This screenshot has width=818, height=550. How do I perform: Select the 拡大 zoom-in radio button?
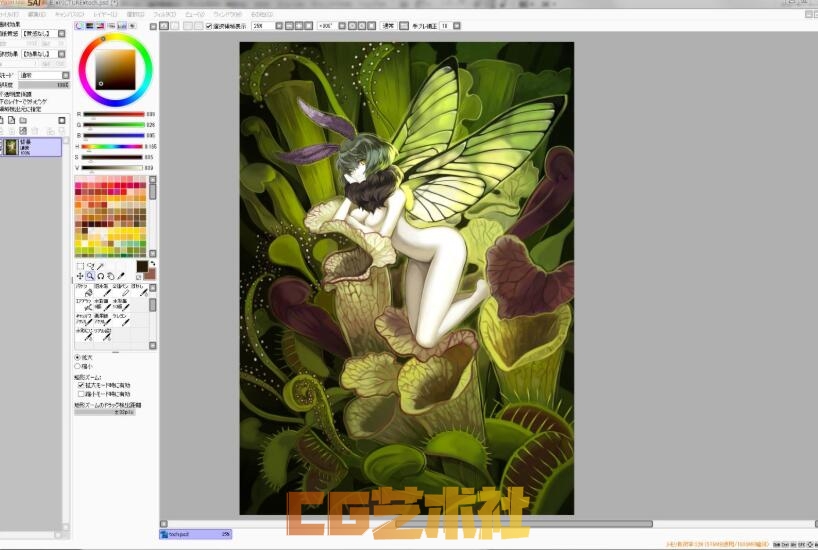pyautogui.click(x=78, y=357)
